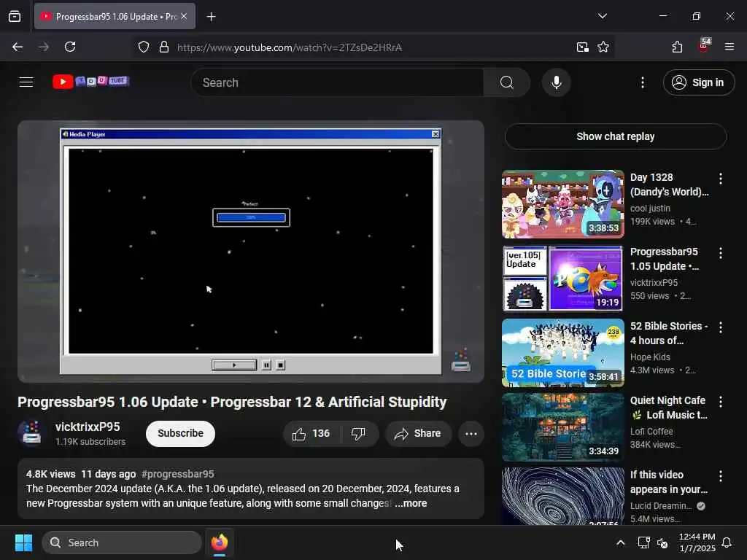Open vicktrixxP95 channel name link
The height and width of the screenshot is (560, 747).
coord(88,427)
